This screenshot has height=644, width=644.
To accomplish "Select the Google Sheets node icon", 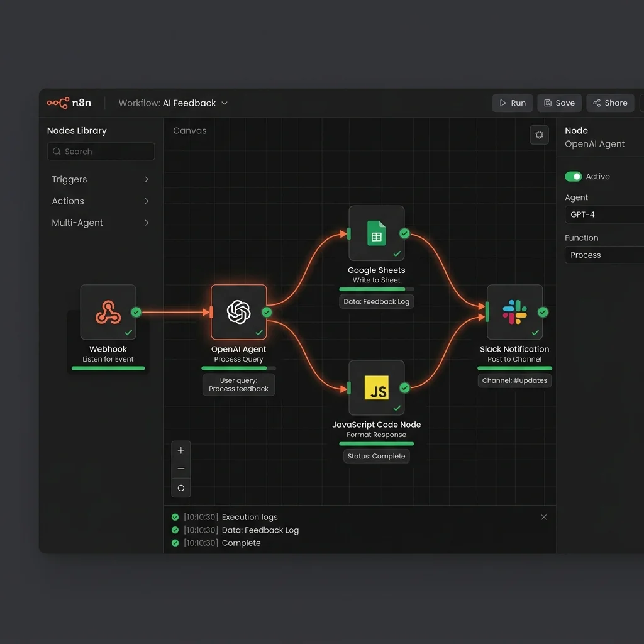I will (x=377, y=233).
